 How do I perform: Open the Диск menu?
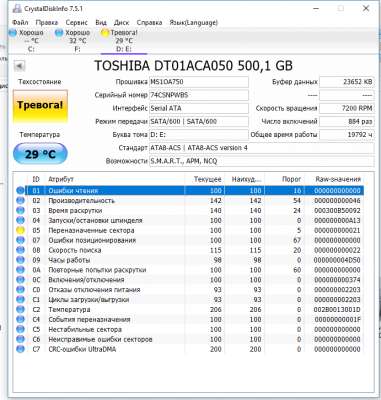(121, 23)
